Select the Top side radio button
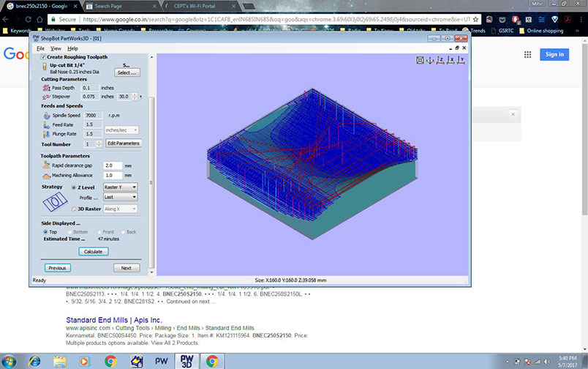The width and height of the screenshot is (588, 369). [45, 232]
